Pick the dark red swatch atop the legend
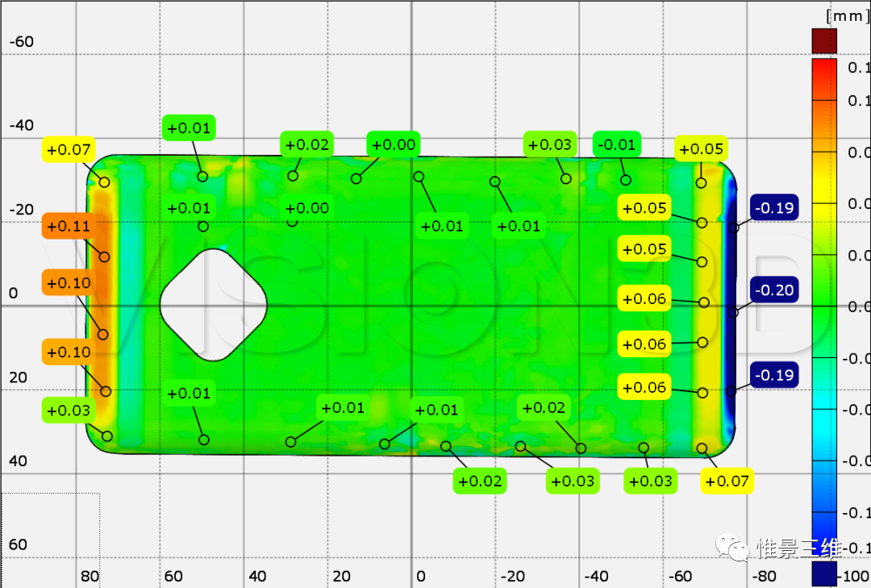This screenshot has width=871, height=588. [824, 41]
